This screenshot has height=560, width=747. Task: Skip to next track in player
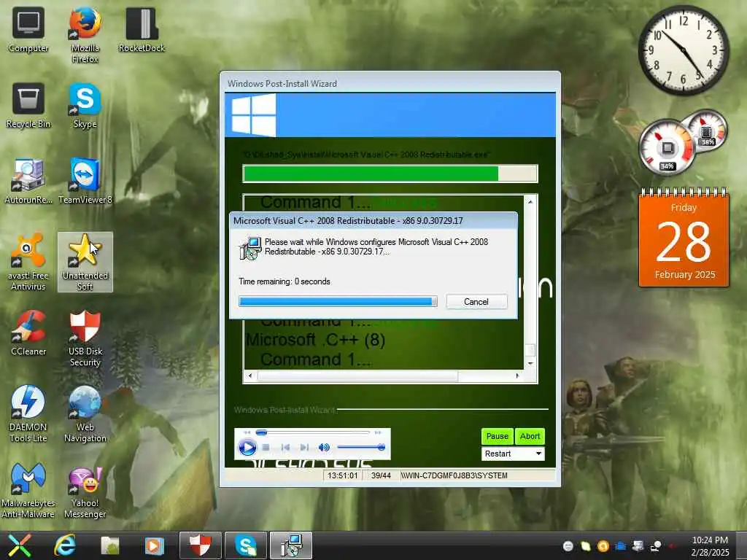[x=304, y=448]
